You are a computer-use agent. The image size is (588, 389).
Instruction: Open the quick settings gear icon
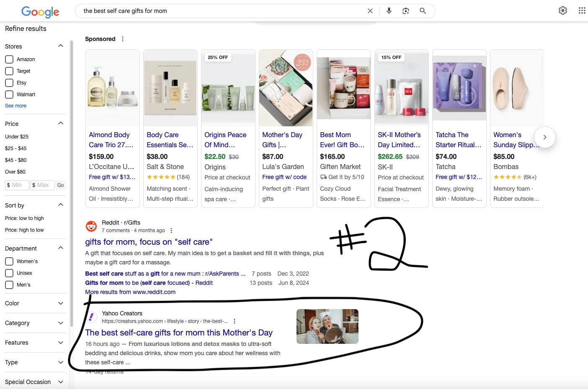(x=563, y=11)
